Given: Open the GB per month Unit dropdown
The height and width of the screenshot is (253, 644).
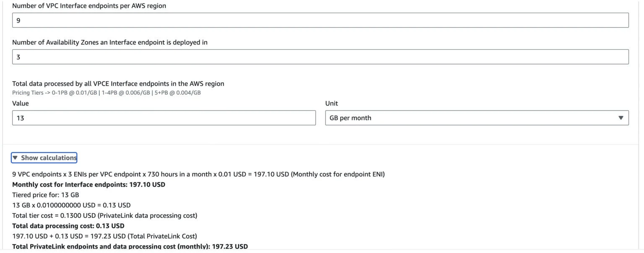Looking at the screenshot, I should (x=476, y=118).
